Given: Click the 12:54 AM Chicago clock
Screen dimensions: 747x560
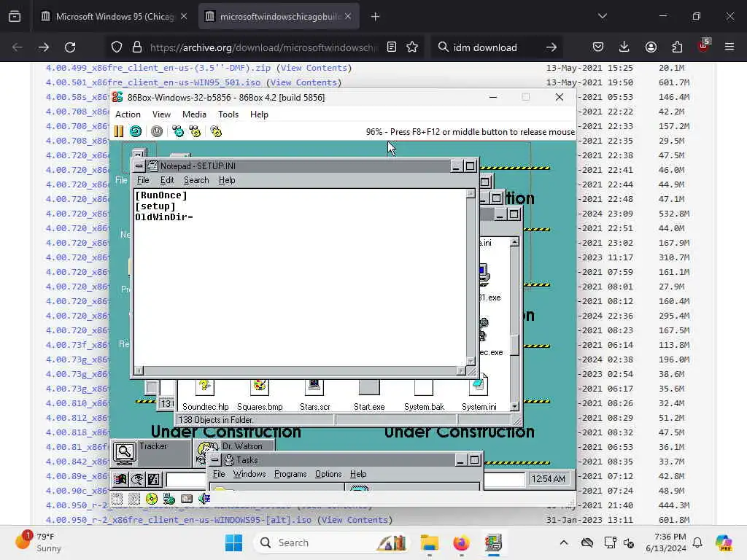Looking at the screenshot, I should [549, 478].
